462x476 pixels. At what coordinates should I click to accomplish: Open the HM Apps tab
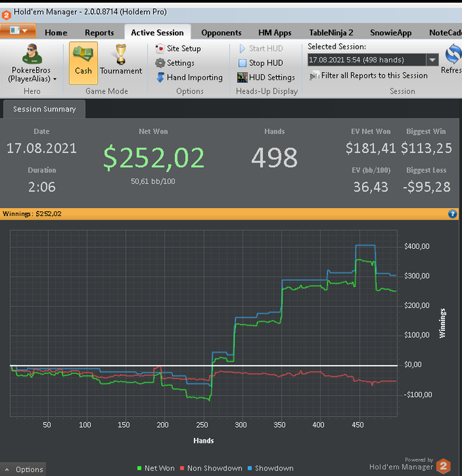coord(275,33)
